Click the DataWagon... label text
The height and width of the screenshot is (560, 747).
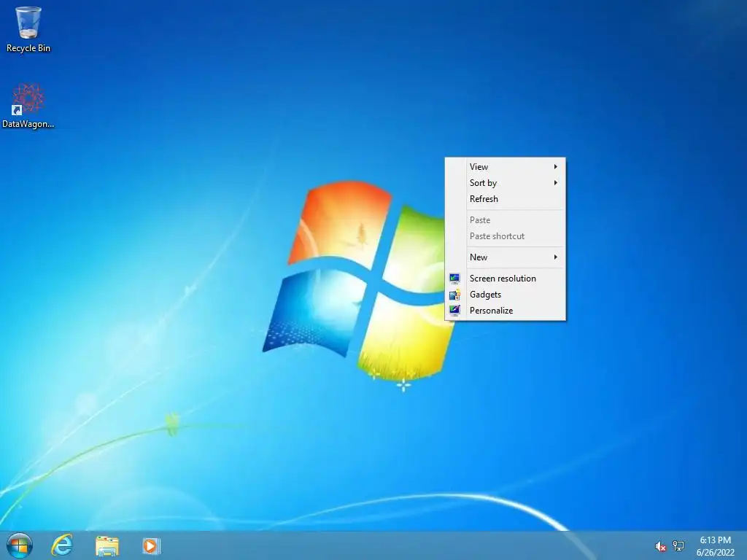pos(28,124)
